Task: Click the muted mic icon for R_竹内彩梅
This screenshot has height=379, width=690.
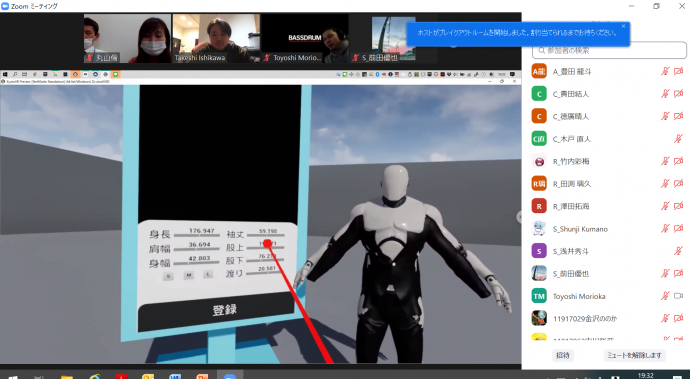Action: pos(665,161)
